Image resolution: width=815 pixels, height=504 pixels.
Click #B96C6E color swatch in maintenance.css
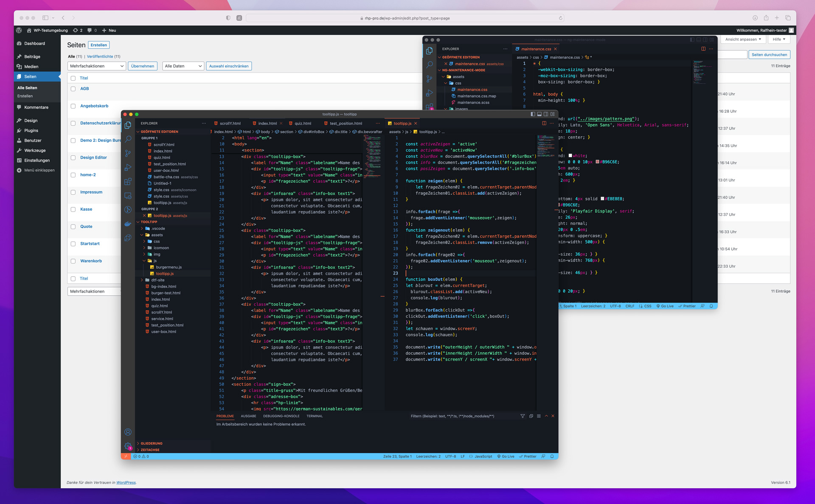(598, 162)
